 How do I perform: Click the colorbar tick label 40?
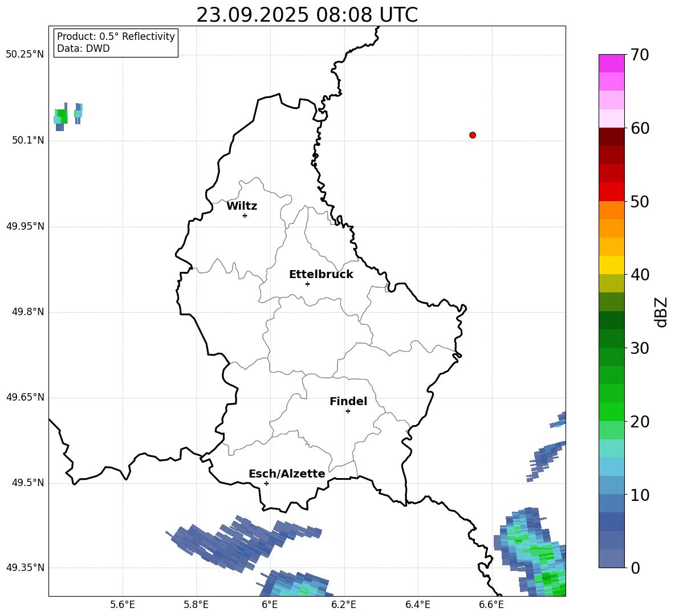coord(640,275)
